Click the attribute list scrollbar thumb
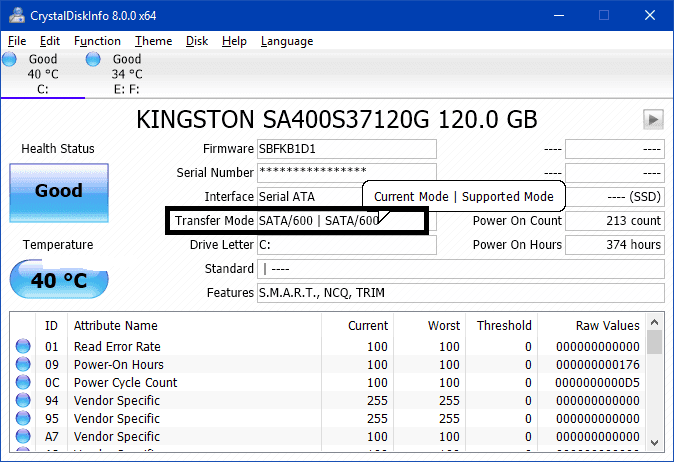 click(x=654, y=342)
